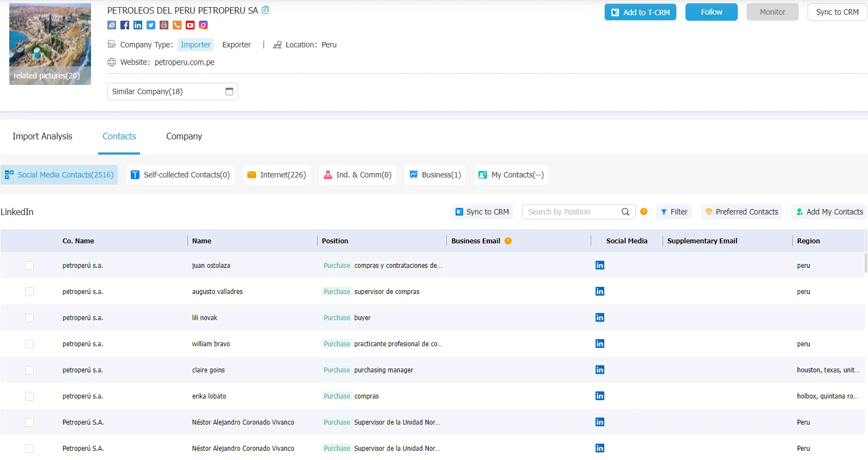Open the related pictures(20) thumbnail
Image resolution: width=868 pixels, height=460 pixels.
click(50, 44)
